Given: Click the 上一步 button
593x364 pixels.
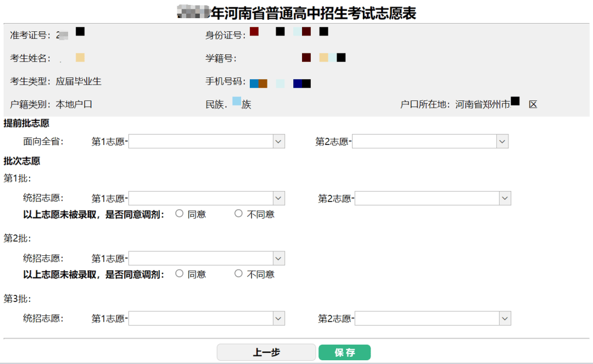Looking at the screenshot, I should pyautogui.click(x=266, y=352).
